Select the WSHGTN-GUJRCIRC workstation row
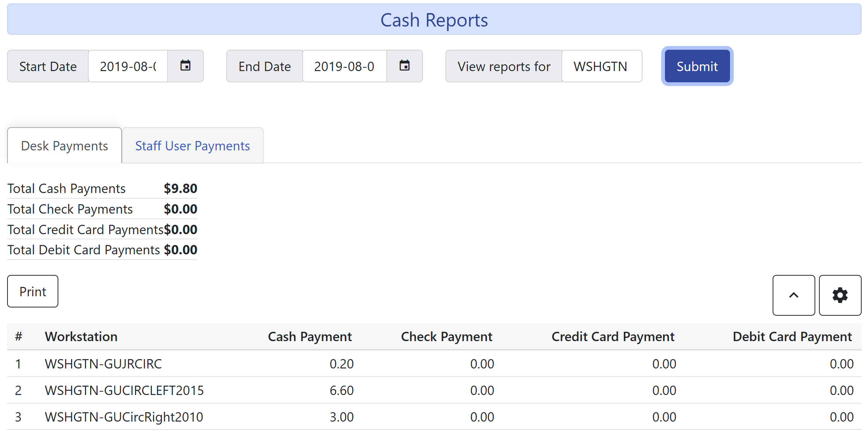 point(103,363)
